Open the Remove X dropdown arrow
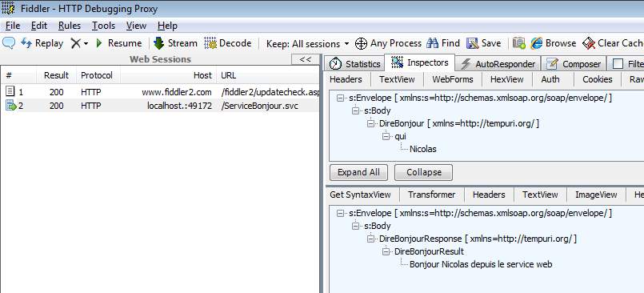The height and width of the screenshot is (293, 644). coord(86,43)
